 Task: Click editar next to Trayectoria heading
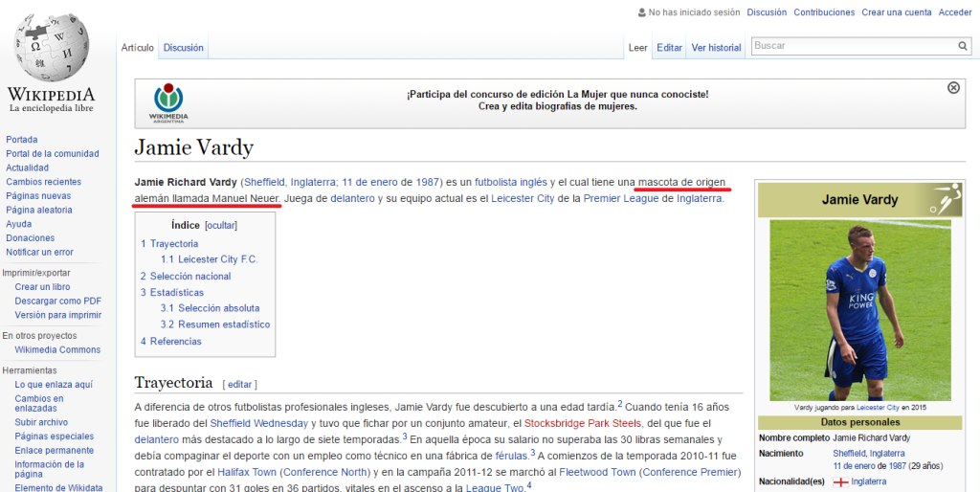click(x=240, y=384)
